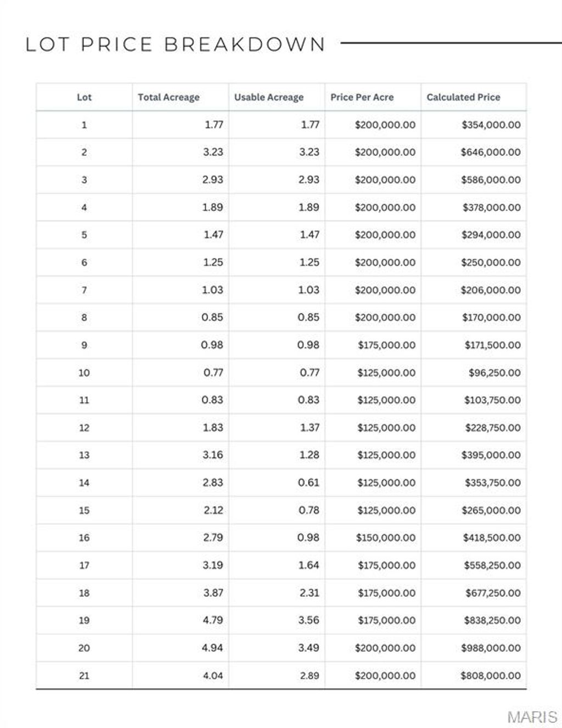Click total acreage value 4.94
The image size is (562, 728).
212,648
